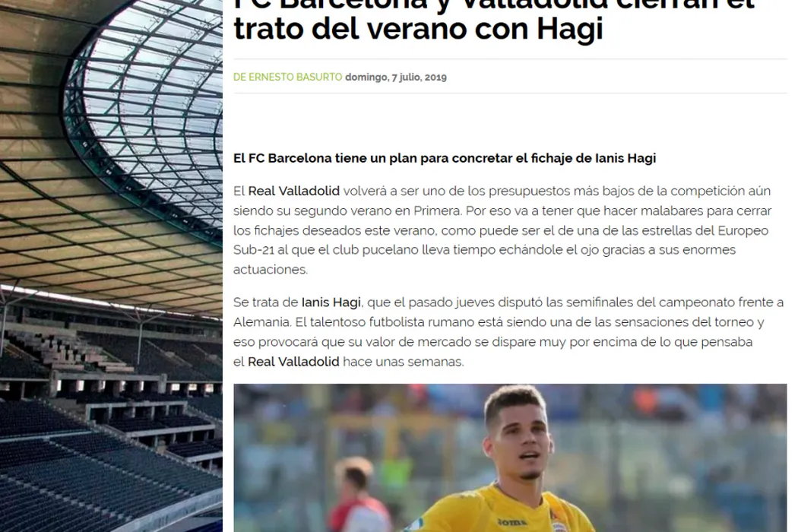The height and width of the screenshot is (532, 798).
Task: Click the headline text 'trato del verano con Hagi'
Action: point(418,28)
